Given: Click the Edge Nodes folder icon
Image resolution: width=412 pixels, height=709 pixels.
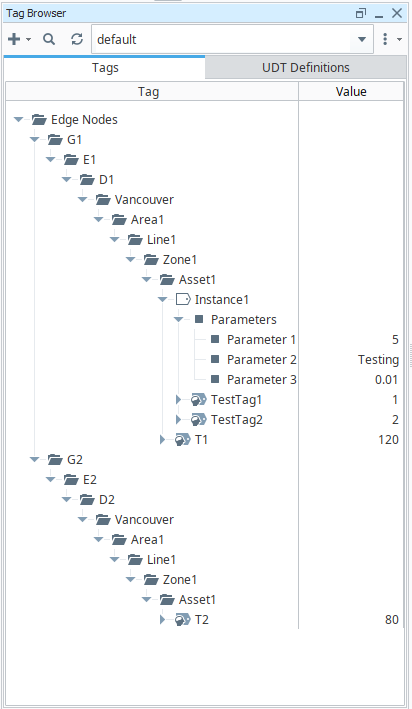Looking at the screenshot, I should tap(39, 119).
